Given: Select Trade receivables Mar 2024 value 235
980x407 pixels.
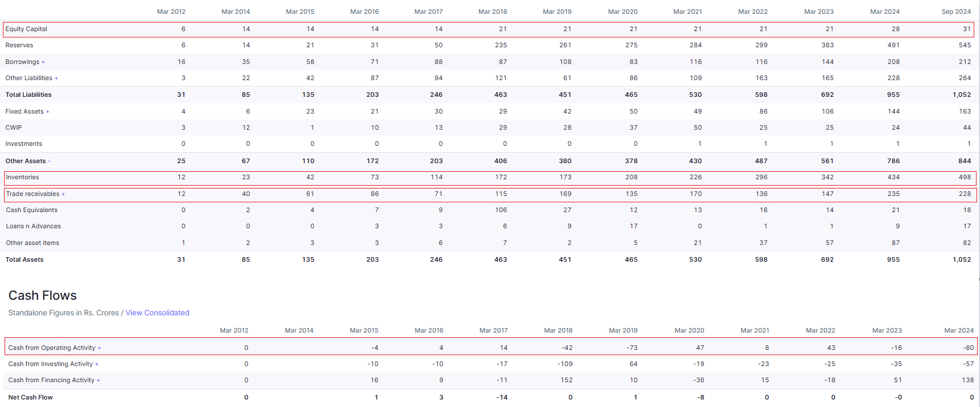Looking at the screenshot, I should coord(893,194).
